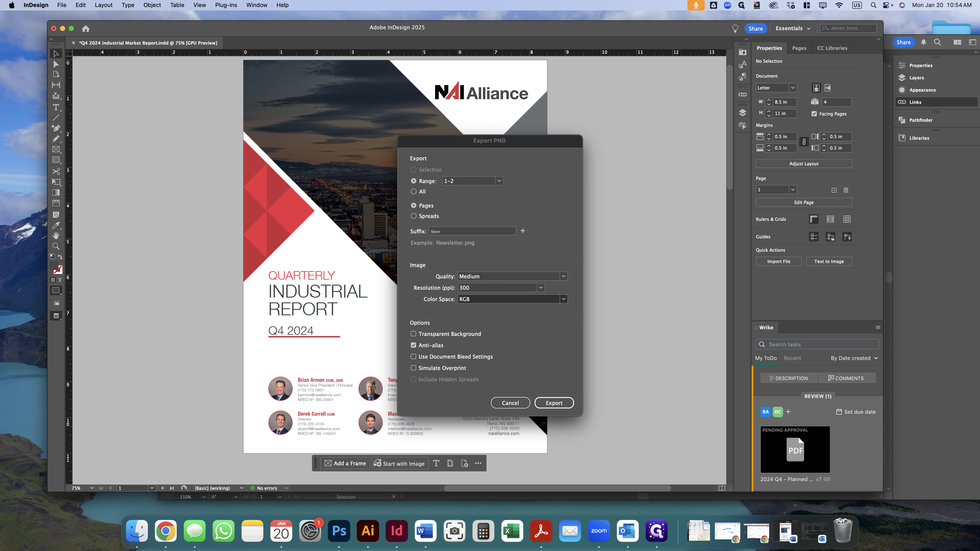The image size is (980, 551).
Task: Uncheck the Anti-alias checkbox
Action: click(413, 345)
